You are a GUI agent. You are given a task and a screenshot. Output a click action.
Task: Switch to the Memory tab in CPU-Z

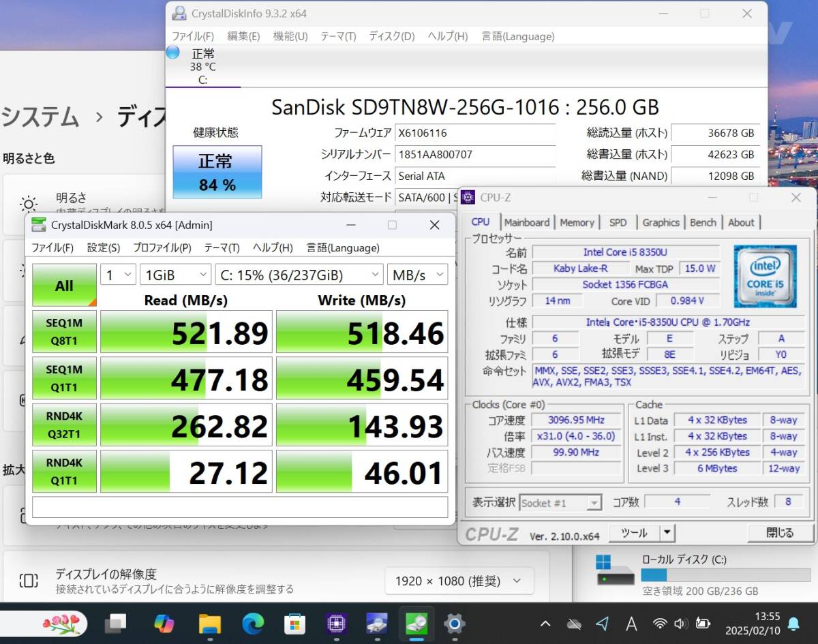pyautogui.click(x=577, y=222)
